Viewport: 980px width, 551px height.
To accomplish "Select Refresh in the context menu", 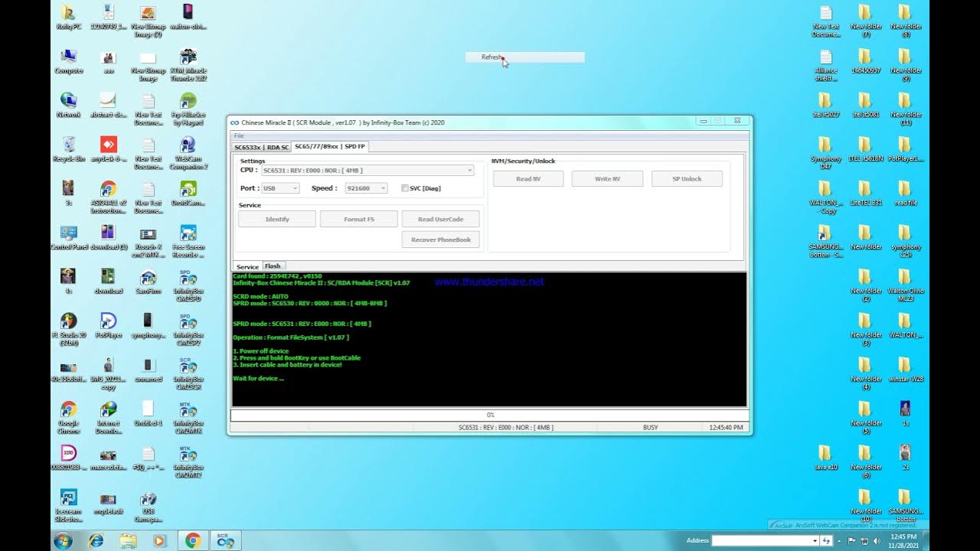I will coord(524,57).
